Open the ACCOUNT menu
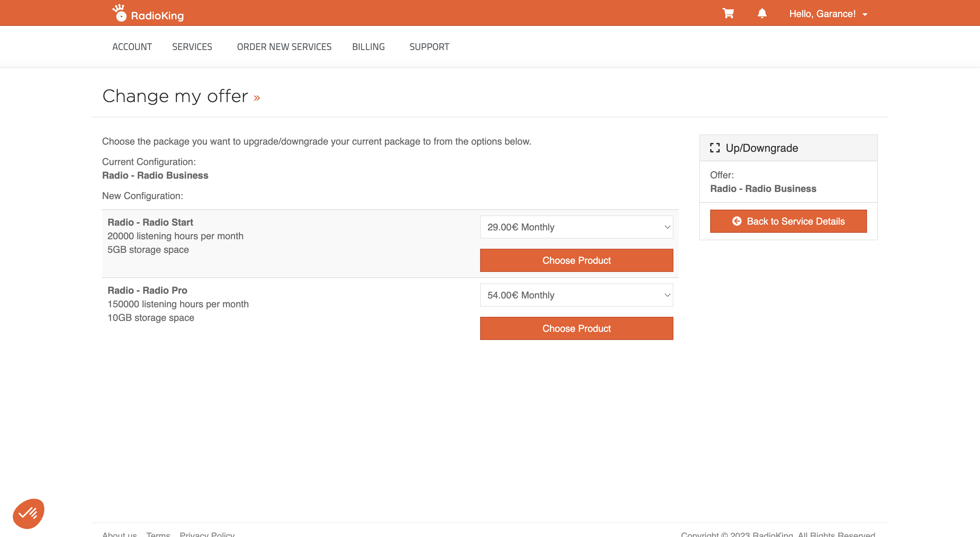This screenshot has height=537, width=980. coord(132,47)
